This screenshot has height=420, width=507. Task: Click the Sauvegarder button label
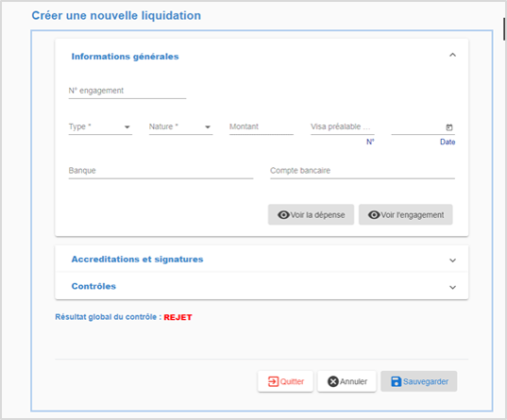click(x=426, y=381)
